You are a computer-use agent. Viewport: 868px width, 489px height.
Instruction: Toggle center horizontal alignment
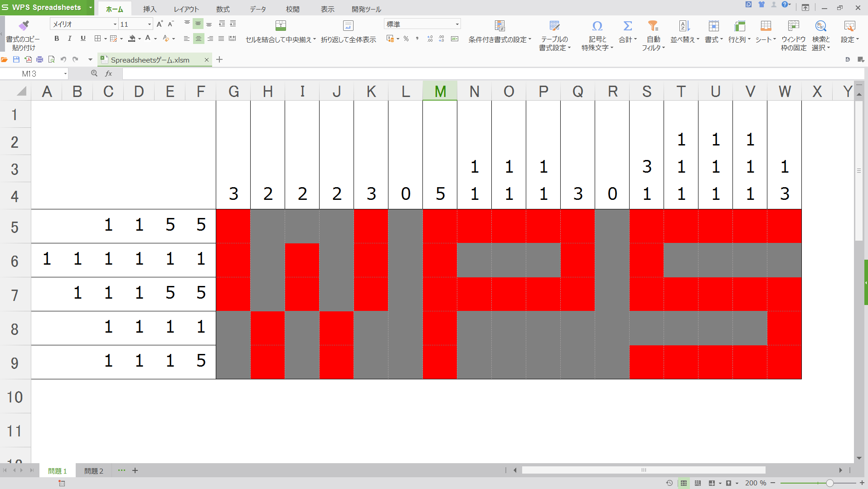pos(198,39)
